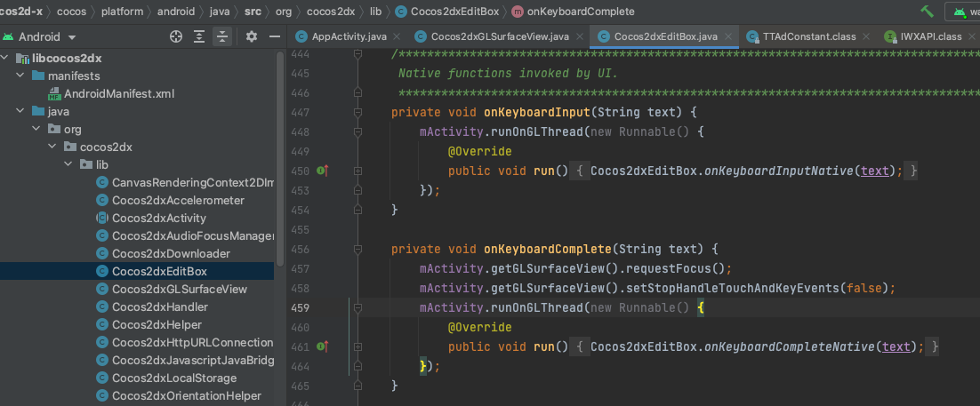
Task: Select Cocos2dxAudioFocusManager in project tree
Action: click(x=193, y=236)
